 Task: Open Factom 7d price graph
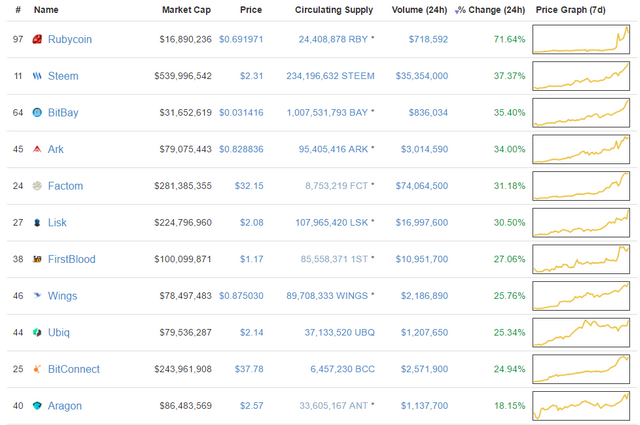[581, 186]
